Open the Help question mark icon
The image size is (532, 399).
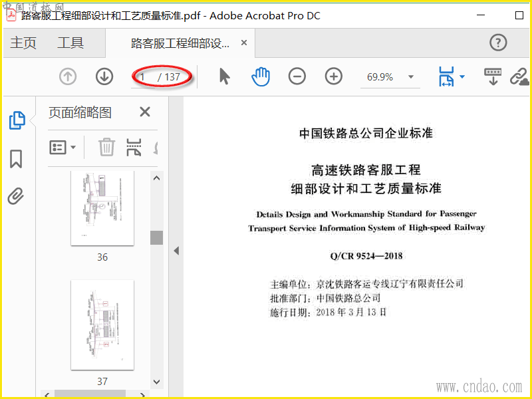point(498,43)
